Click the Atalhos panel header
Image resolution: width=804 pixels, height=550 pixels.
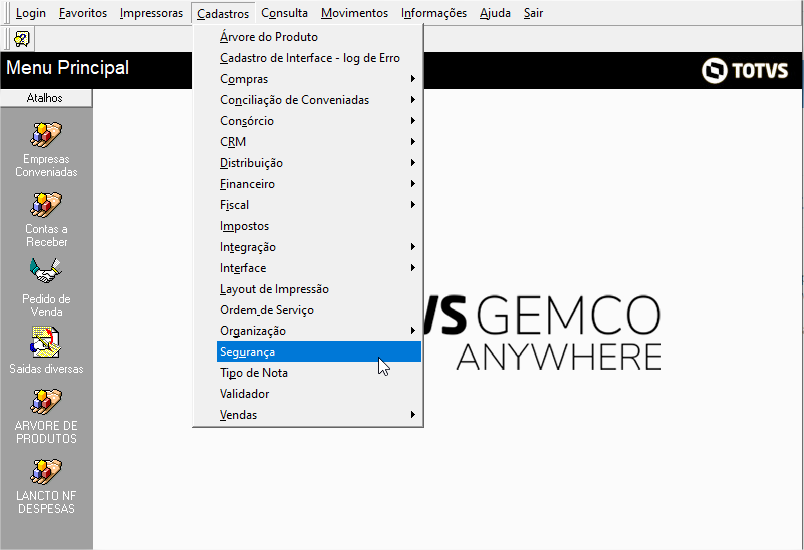click(46, 98)
